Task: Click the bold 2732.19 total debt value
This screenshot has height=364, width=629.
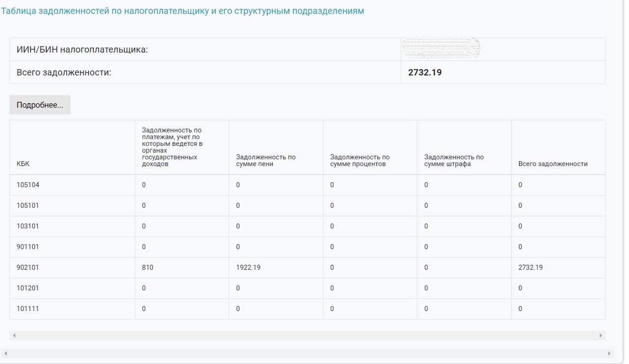Action: click(425, 73)
